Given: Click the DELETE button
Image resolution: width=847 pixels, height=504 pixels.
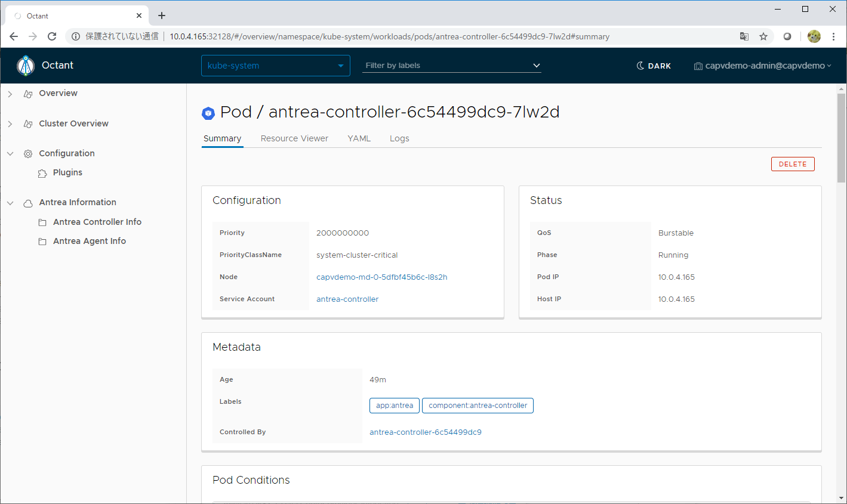Looking at the screenshot, I should point(793,164).
